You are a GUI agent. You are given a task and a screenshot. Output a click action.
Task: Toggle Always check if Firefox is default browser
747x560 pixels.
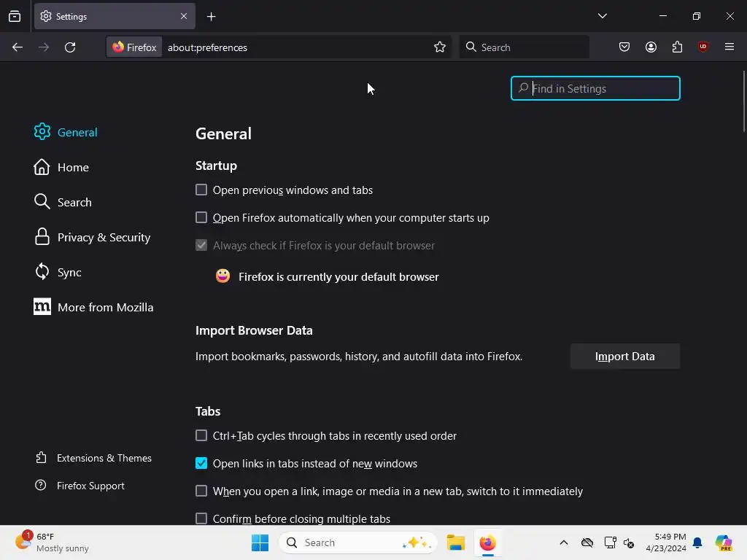[201, 245]
